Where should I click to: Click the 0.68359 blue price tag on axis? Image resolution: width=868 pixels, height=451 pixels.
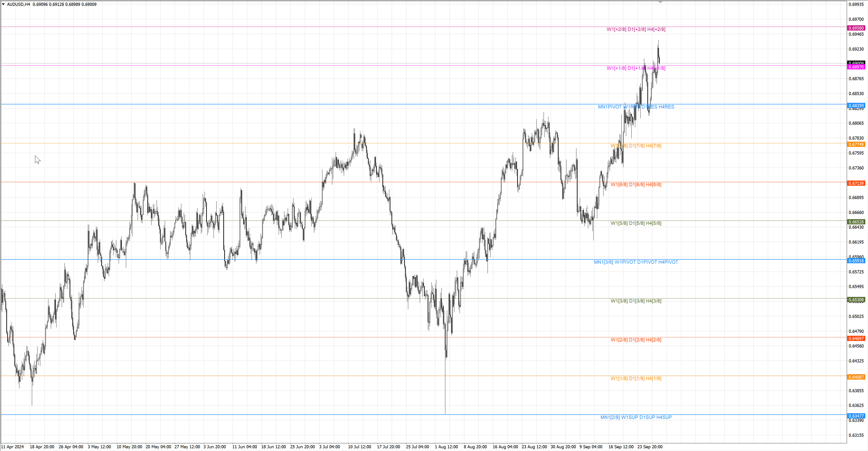[x=856, y=106]
